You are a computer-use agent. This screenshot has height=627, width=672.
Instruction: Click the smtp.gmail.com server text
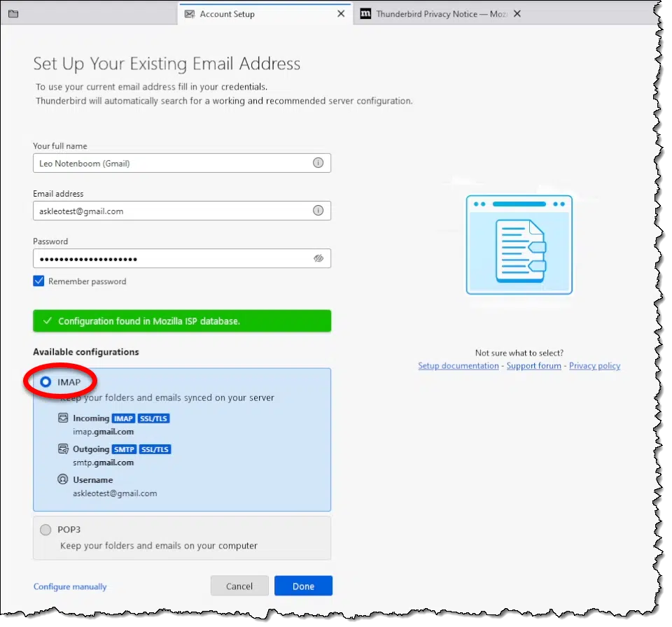click(104, 463)
